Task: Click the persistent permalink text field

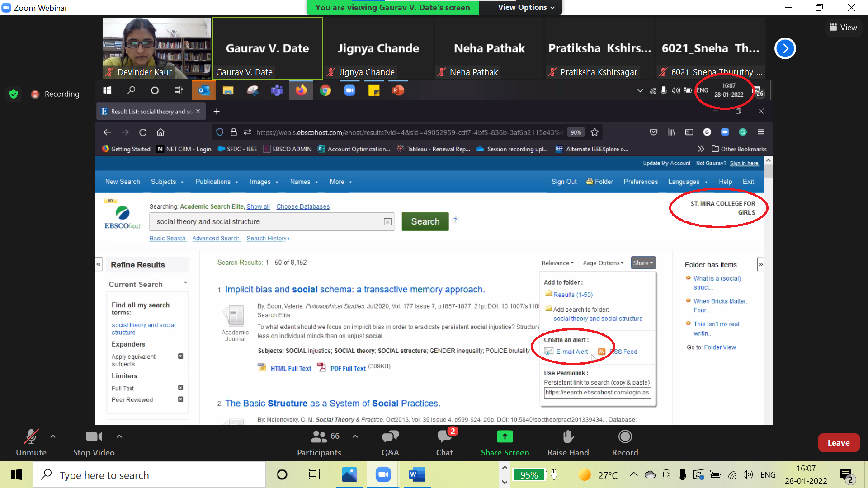Action: point(597,393)
